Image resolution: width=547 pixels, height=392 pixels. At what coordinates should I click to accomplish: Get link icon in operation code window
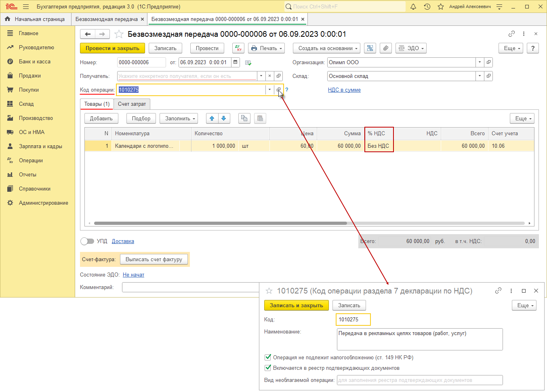point(498,291)
